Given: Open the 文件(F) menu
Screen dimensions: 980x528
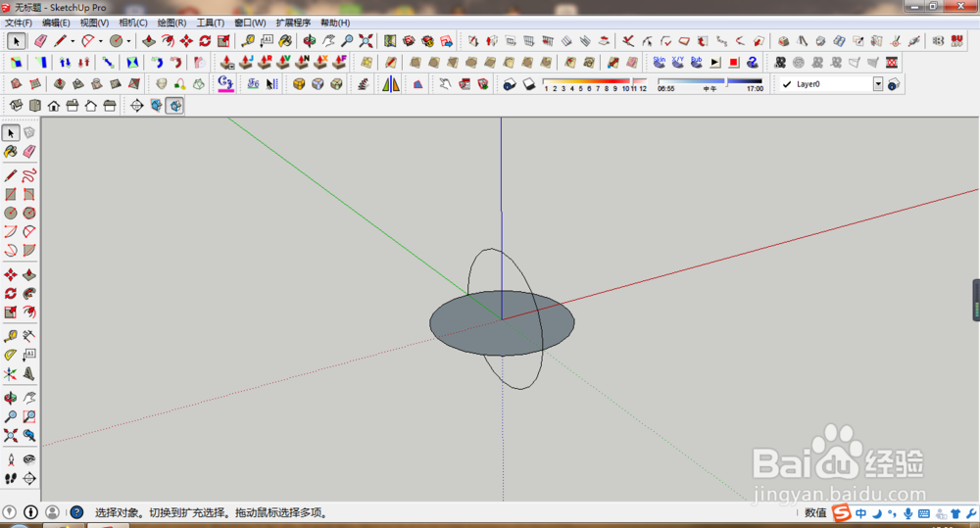Looking at the screenshot, I should 18,23.
